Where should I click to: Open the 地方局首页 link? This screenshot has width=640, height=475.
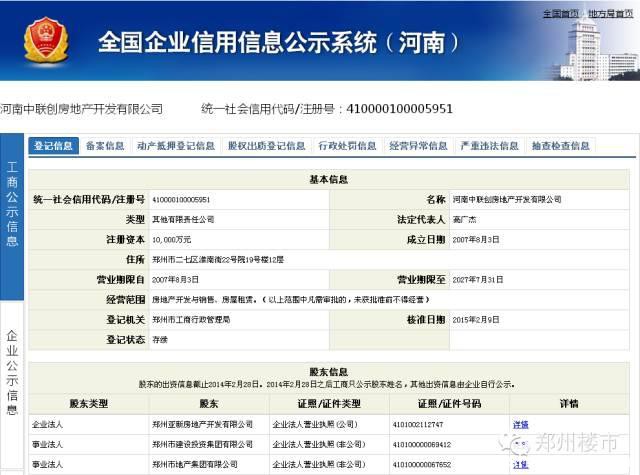611,13
